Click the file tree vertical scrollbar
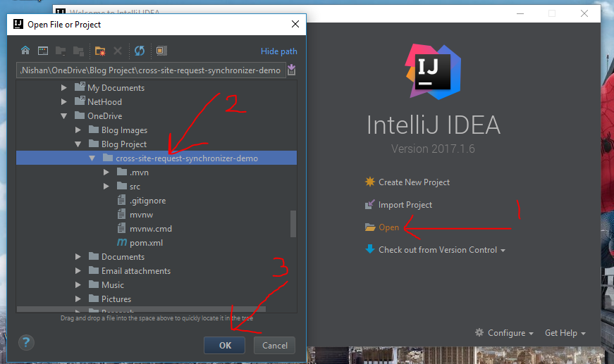 (293, 224)
